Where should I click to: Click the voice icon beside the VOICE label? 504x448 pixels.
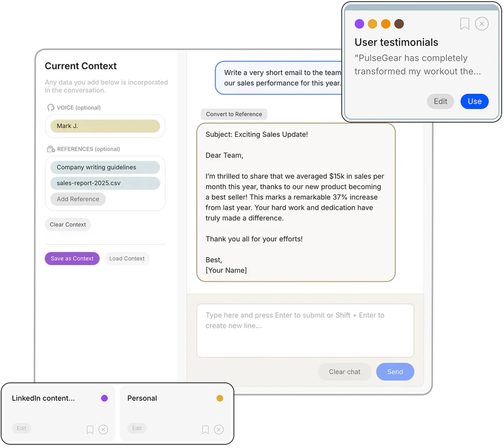pos(51,107)
